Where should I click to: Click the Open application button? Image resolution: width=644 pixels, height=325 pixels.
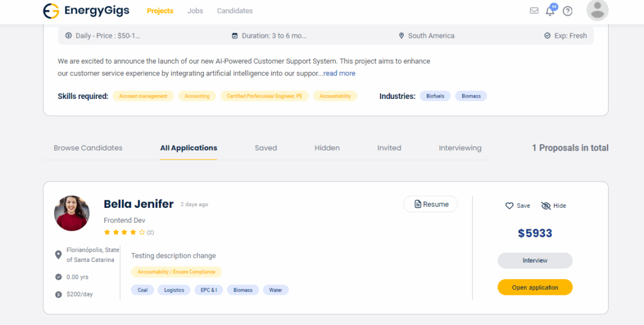[535, 287]
